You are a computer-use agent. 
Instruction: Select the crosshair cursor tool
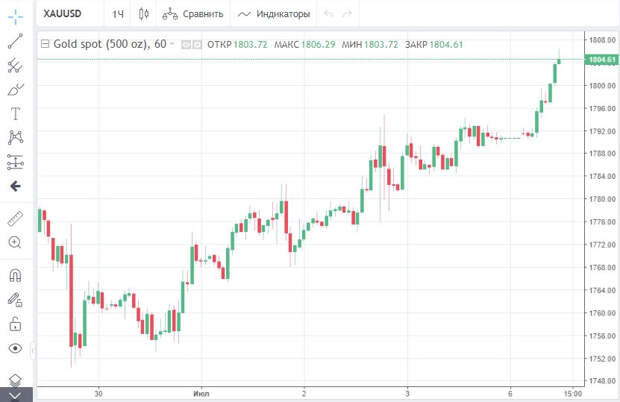15,16
